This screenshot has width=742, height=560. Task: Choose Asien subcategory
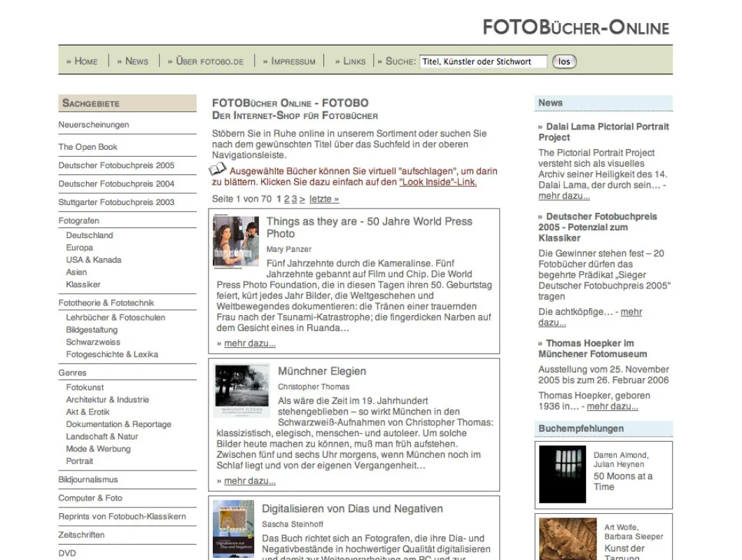pyautogui.click(x=77, y=272)
